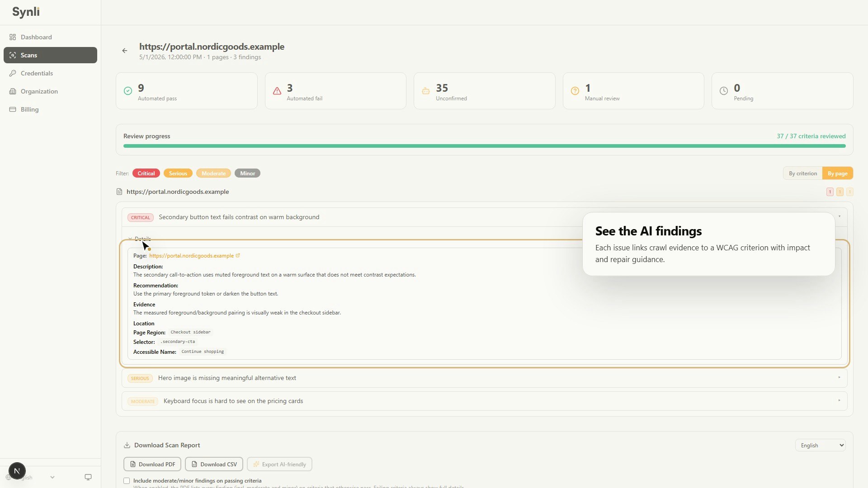Open the user avatar labeled N
Image resolution: width=868 pixels, height=488 pixels.
(x=17, y=471)
